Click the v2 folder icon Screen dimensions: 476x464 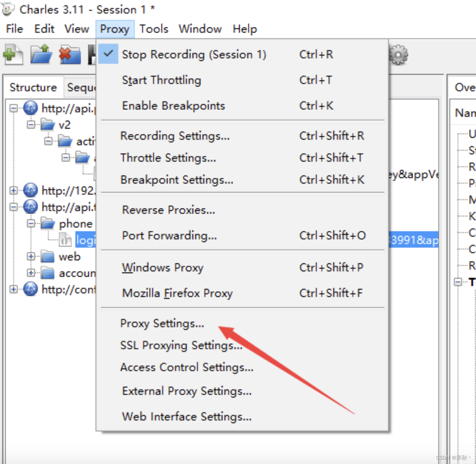pyautogui.click(x=48, y=124)
